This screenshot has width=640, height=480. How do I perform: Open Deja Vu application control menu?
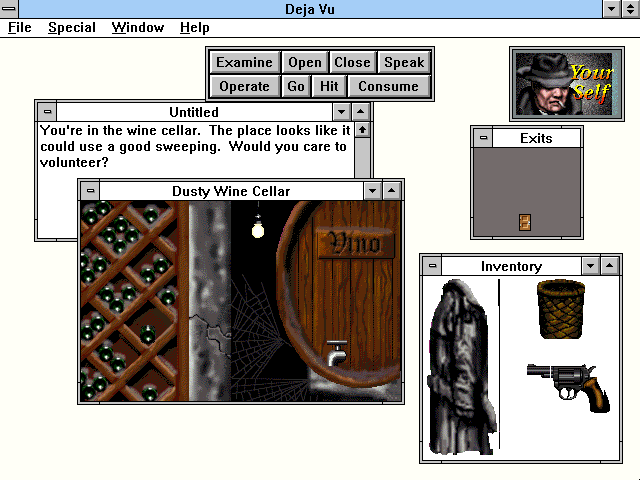click(x=9, y=9)
